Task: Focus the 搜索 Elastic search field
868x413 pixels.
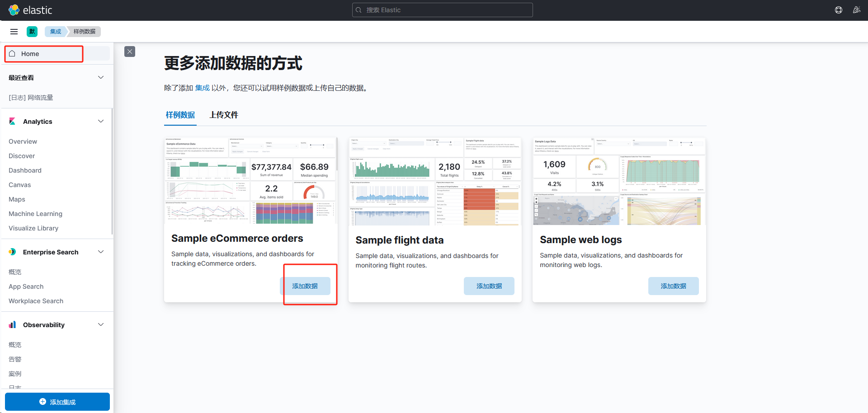Action: [442, 10]
